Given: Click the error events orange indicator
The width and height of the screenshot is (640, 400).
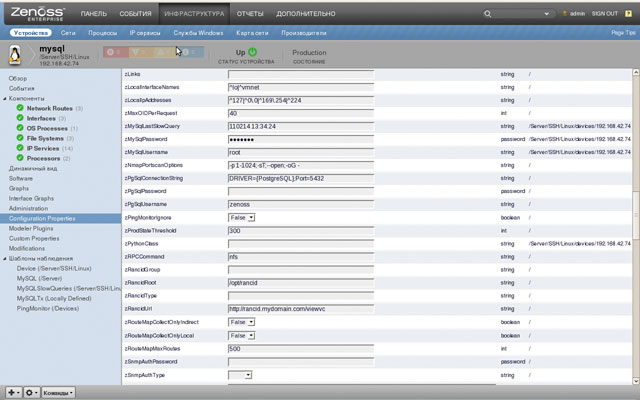Looking at the screenshot, I should click(x=141, y=52).
